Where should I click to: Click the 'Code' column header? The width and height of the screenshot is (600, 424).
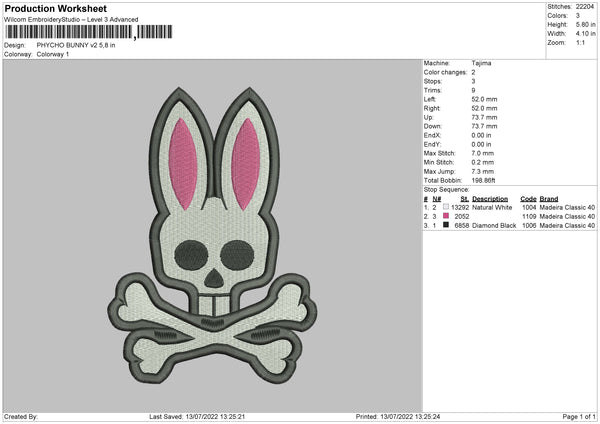[x=528, y=199]
